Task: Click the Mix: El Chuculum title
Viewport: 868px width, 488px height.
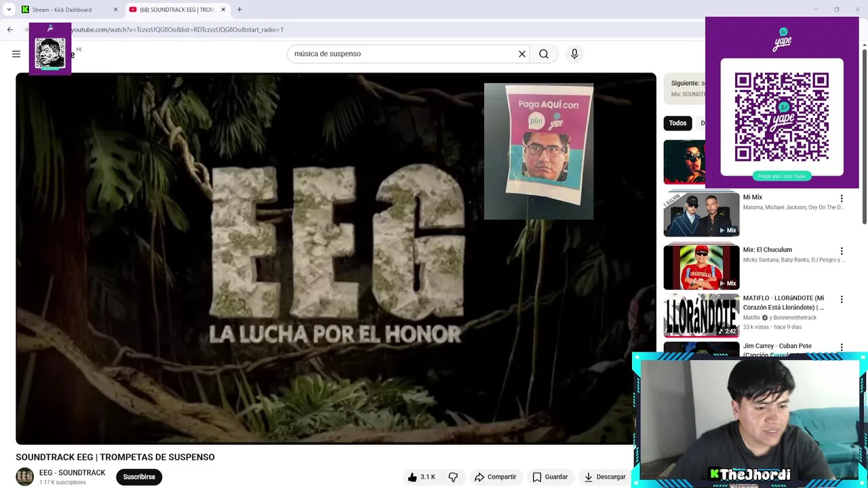Action: pyautogui.click(x=767, y=249)
